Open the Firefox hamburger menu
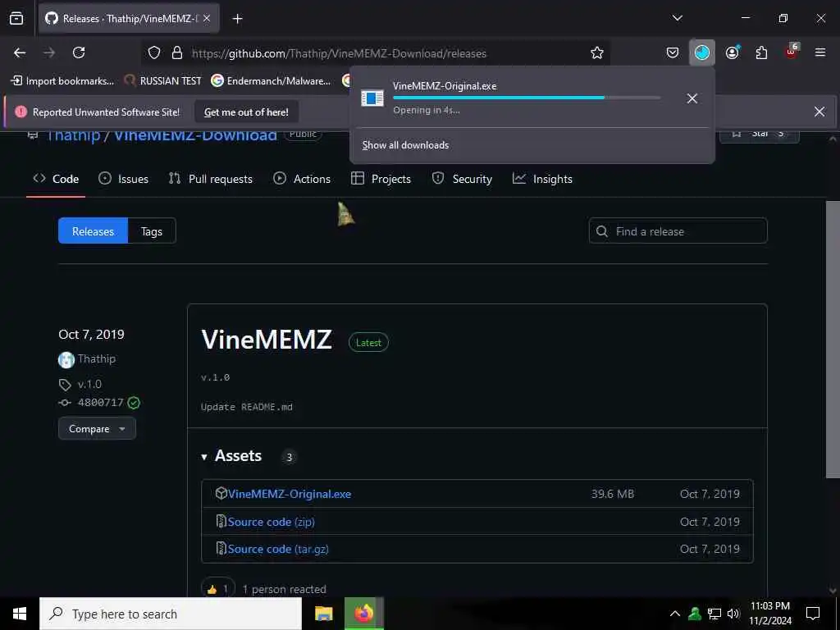The image size is (840, 630). pyautogui.click(x=819, y=52)
